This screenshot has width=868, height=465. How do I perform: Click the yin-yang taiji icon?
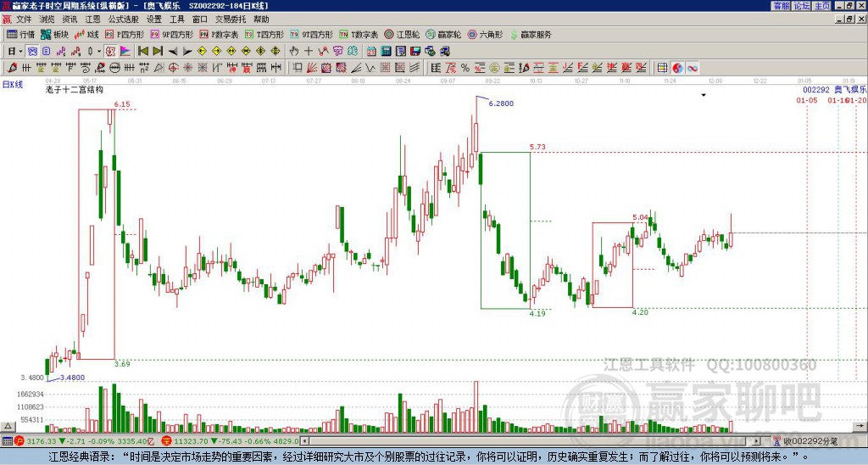point(678,68)
